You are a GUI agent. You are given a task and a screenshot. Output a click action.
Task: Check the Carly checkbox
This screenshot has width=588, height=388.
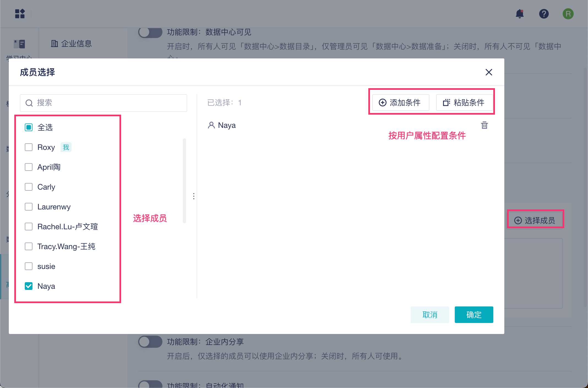click(29, 187)
